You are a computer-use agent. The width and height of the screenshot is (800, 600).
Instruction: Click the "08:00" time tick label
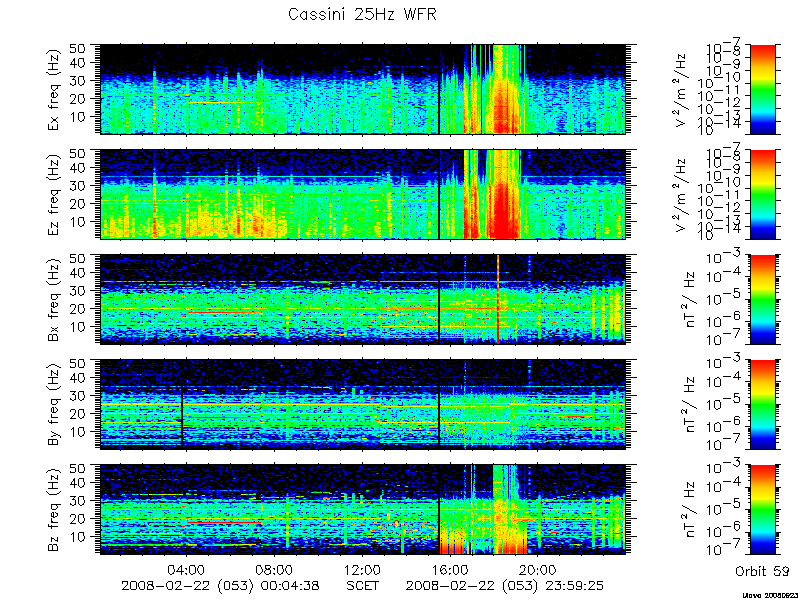point(276,569)
